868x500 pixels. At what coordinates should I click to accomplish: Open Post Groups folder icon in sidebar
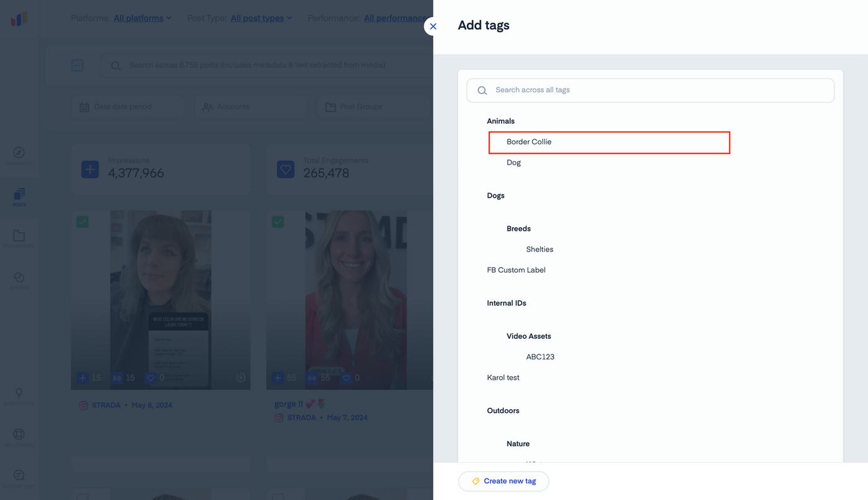point(19,239)
